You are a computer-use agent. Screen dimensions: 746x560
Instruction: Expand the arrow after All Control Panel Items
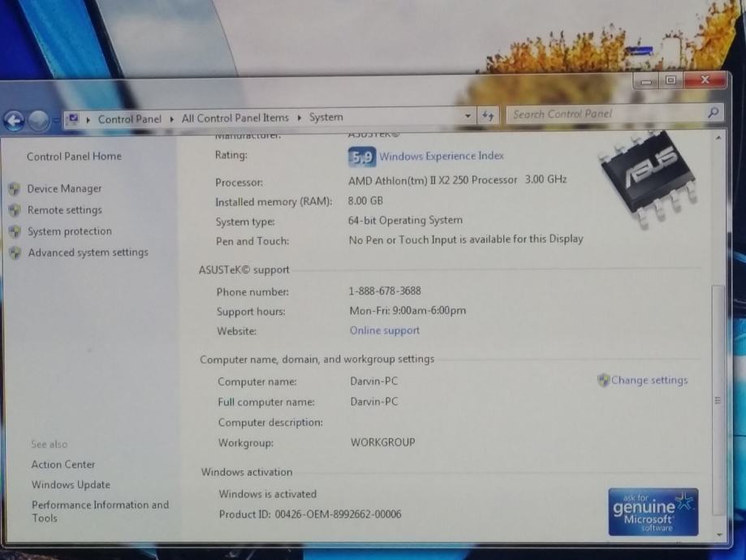(x=300, y=118)
